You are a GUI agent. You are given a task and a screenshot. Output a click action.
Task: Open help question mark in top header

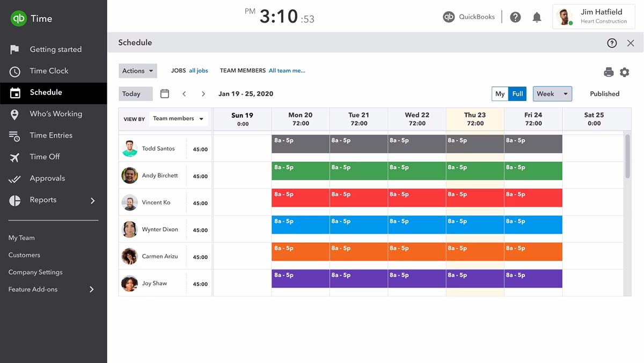point(515,17)
